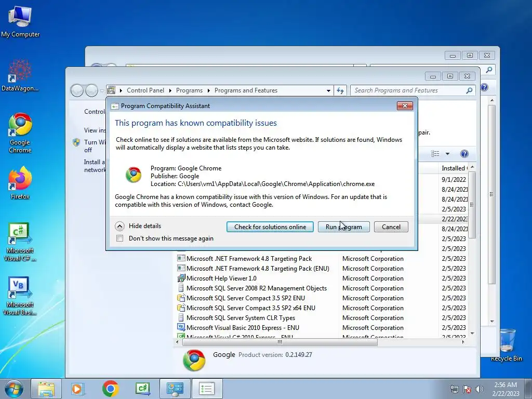Click the horizontal scrollbar of program list
The image size is (532, 399).
click(x=280, y=342)
